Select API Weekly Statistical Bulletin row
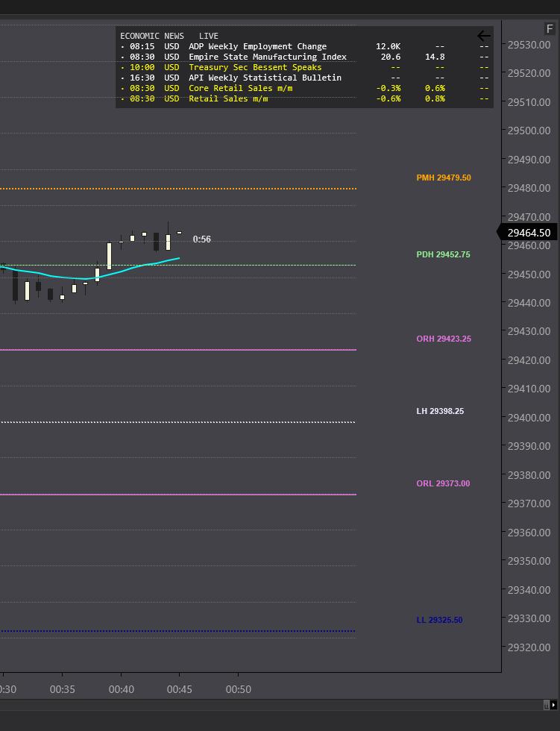The image size is (560, 731). click(305, 78)
